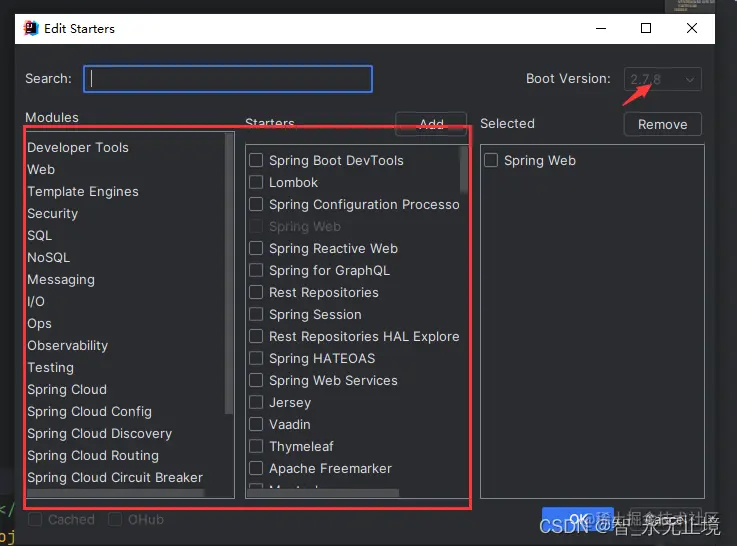The width and height of the screenshot is (737, 546).
Task: Select the Security module
Action: point(53,214)
